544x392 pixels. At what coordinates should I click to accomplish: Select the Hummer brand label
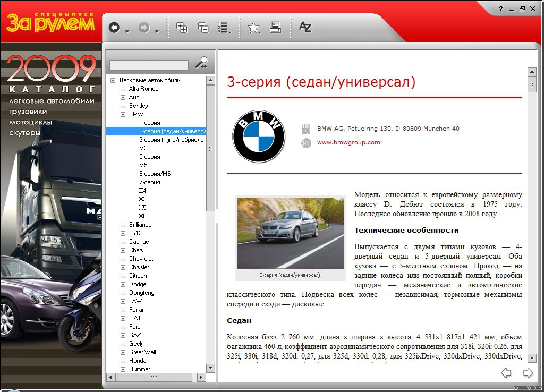tap(140, 369)
